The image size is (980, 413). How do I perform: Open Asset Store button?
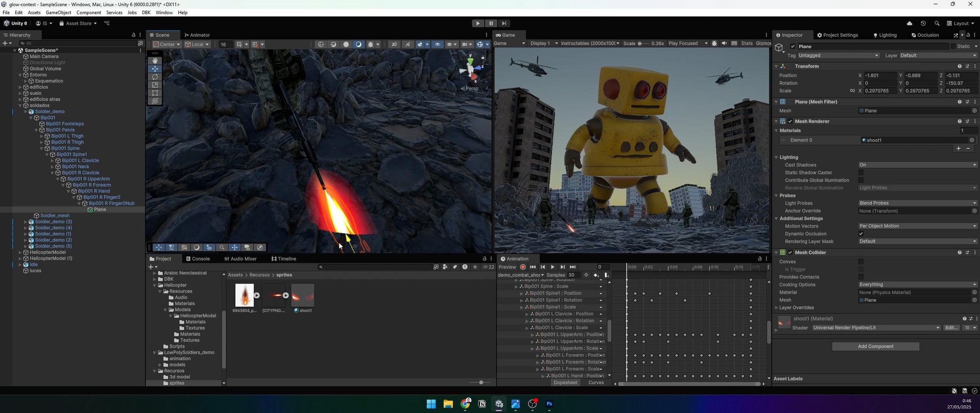[x=78, y=23]
